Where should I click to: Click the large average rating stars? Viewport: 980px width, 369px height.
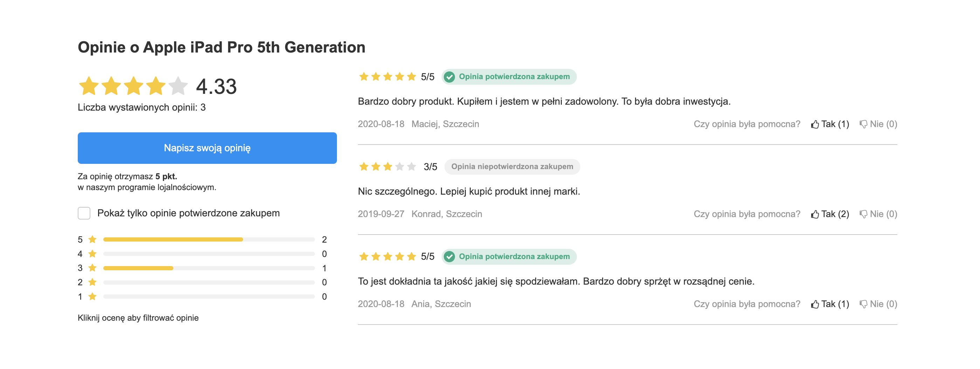(x=133, y=86)
